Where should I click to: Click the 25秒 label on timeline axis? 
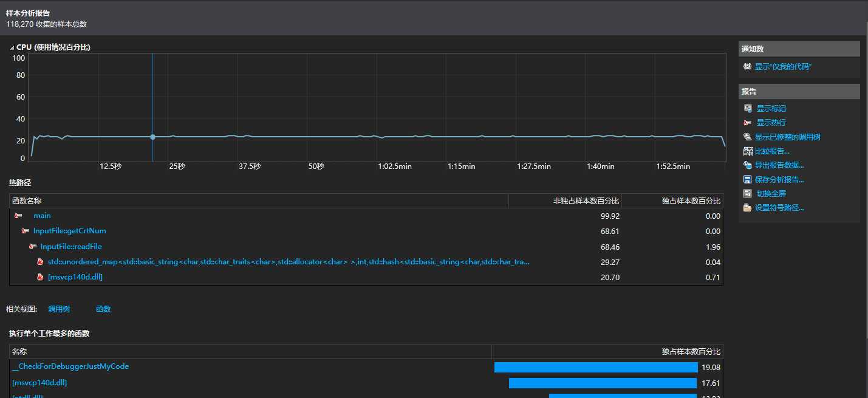(x=177, y=166)
